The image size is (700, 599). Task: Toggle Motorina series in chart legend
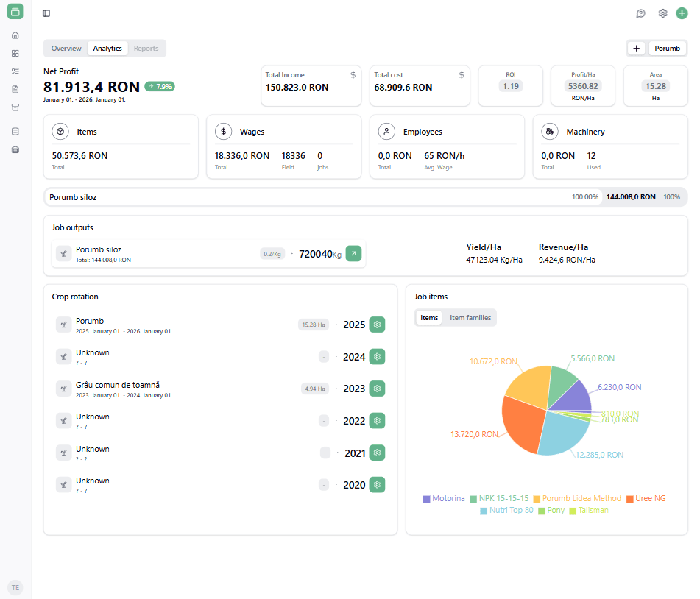[444, 498]
